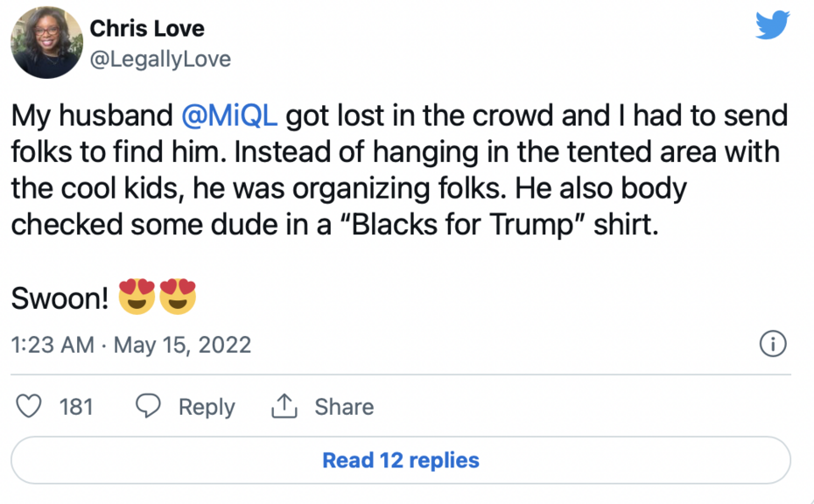The width and height of the screenshot is (814, 504).
Task: Visit the @LegallyLove handle link
Action: pos(160,59)
